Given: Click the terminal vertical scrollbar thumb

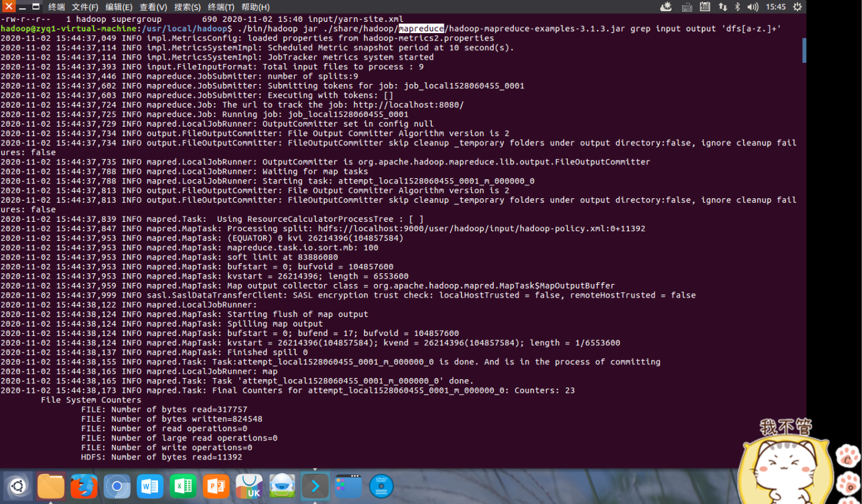Looking at the screenshot, I should (804, 50).
